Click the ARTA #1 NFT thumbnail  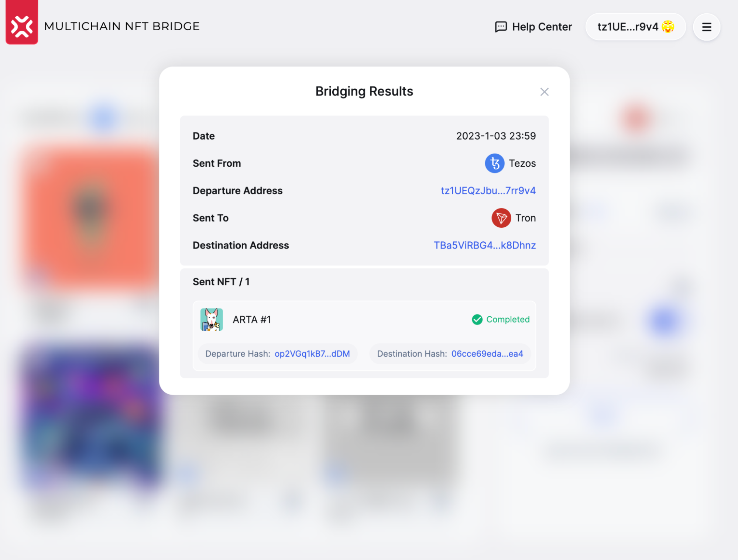click(212, 319)
